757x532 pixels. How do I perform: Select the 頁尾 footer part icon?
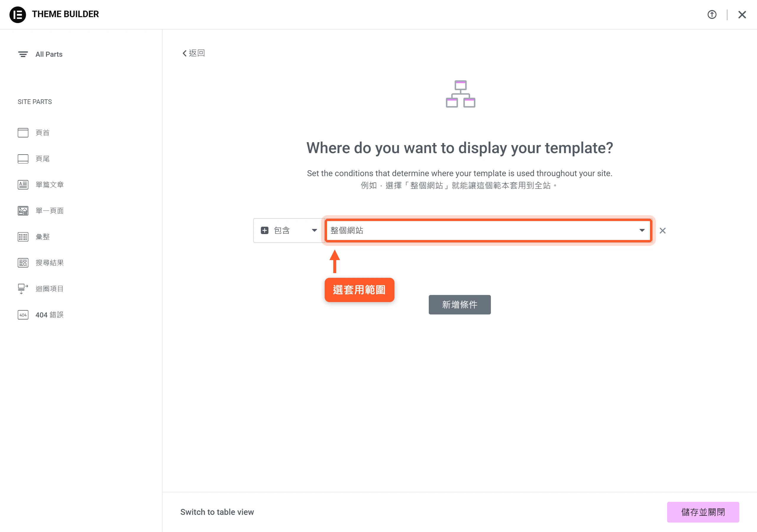23,158
